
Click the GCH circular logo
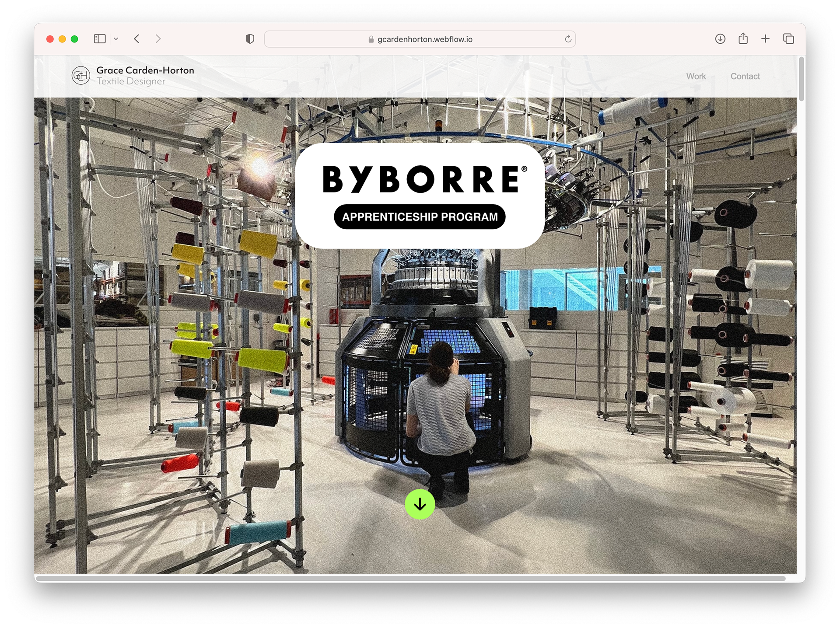[x=81, y=76]
